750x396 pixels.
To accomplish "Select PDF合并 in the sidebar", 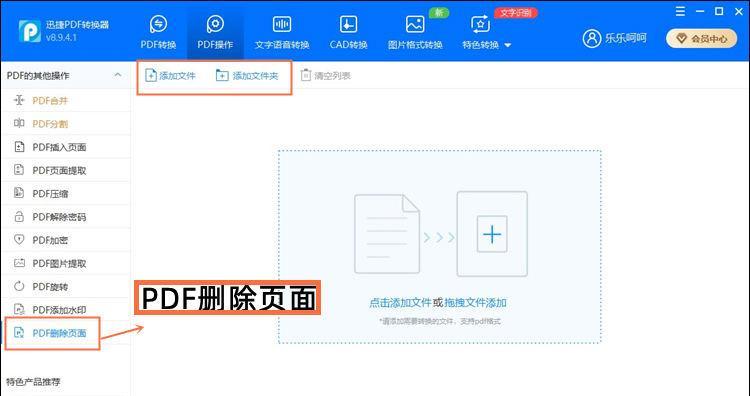I will coord(66,100).
